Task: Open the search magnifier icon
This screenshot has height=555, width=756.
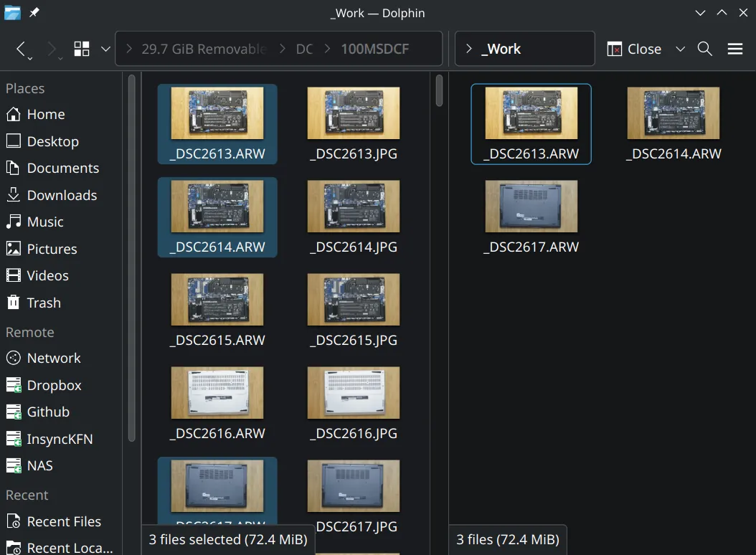Action: [704, 49]
